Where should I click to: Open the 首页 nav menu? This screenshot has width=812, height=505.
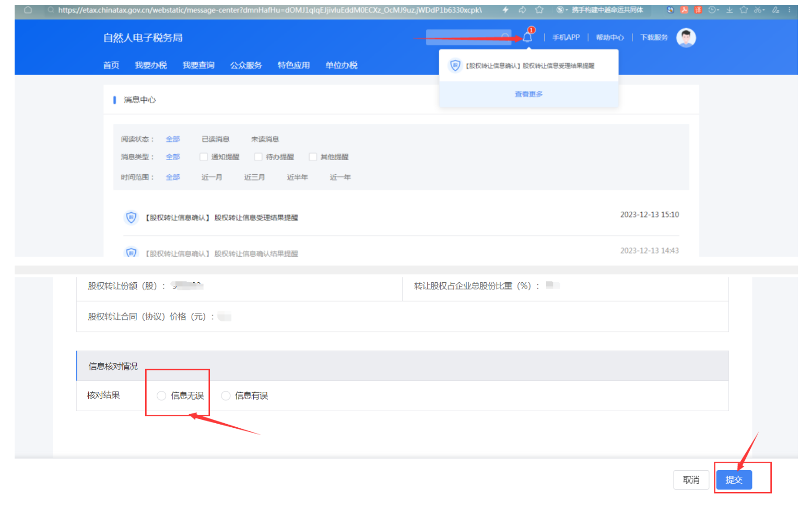111,65
